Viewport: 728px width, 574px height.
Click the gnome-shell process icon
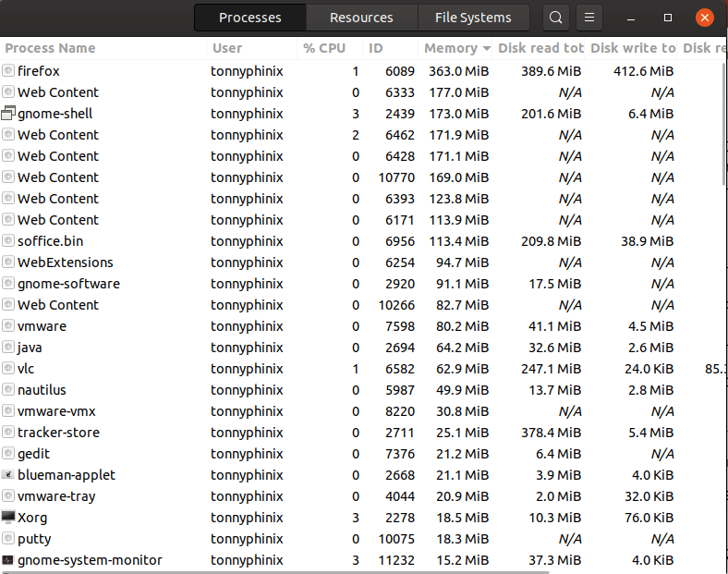[x=8, y=114]
